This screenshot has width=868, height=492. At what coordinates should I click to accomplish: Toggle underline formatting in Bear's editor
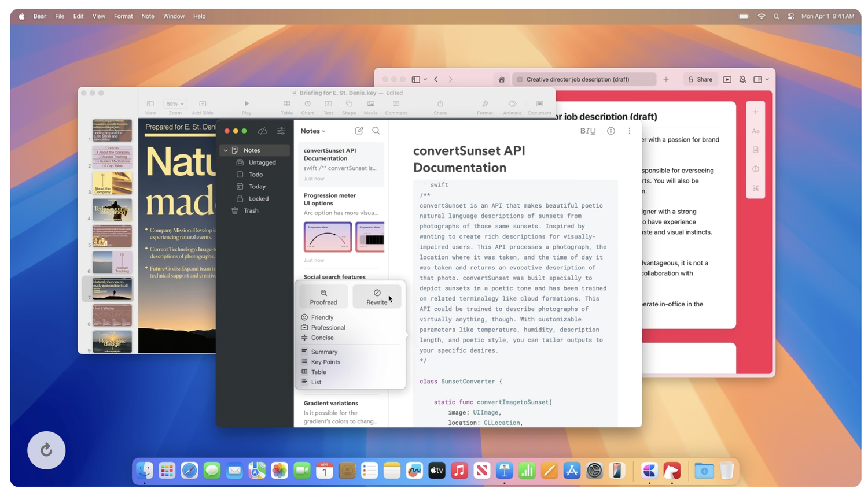tap(593, 131)
